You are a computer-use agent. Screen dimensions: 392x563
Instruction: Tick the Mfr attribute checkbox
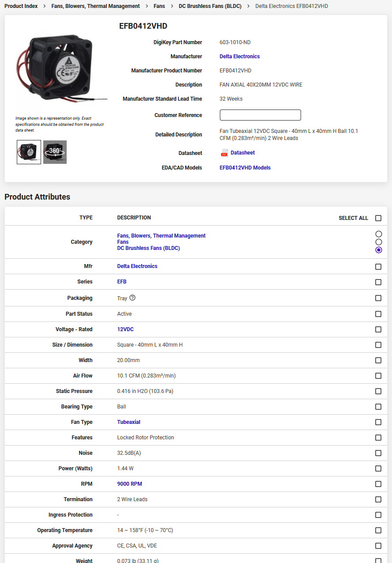(378, 267)
